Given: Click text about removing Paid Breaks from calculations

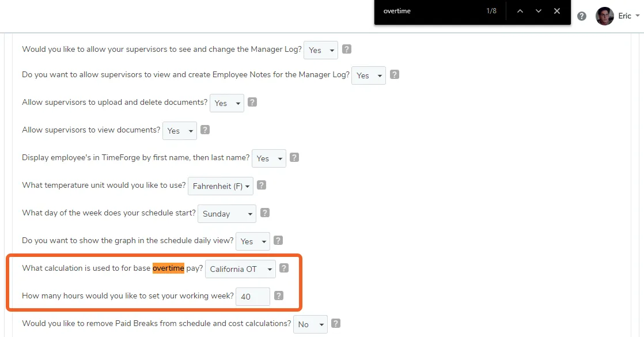Looking at the screenshot, I should pyautogui.click(x=157, y=323).
